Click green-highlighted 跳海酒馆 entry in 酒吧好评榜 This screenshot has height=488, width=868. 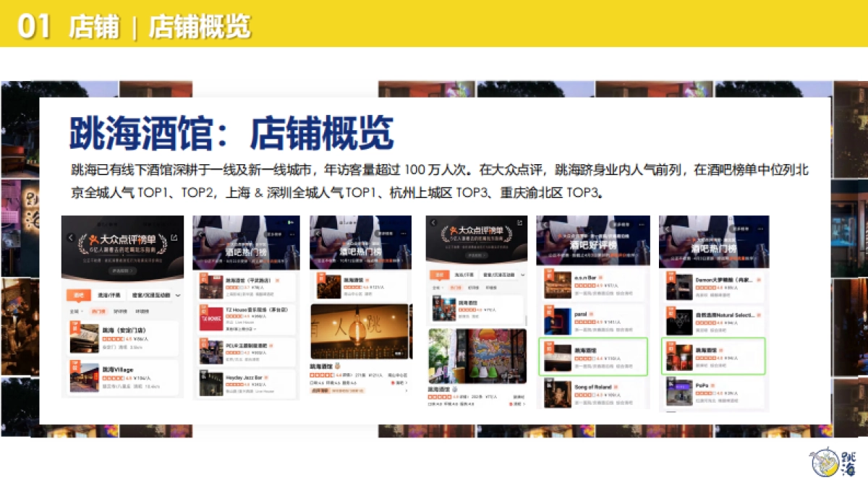592,356
